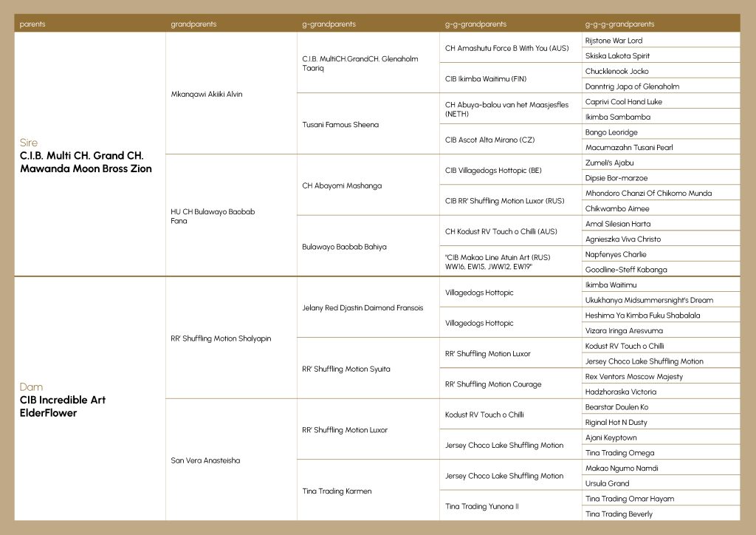This screenshot has height=535, width=756.
Task: Select 'Rijstone War Lord'
Action: tap(614, 41)
